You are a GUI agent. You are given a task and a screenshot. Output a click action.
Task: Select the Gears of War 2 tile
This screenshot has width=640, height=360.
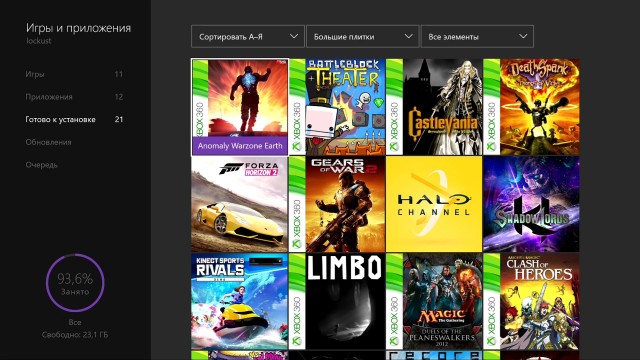click(337, 204)
